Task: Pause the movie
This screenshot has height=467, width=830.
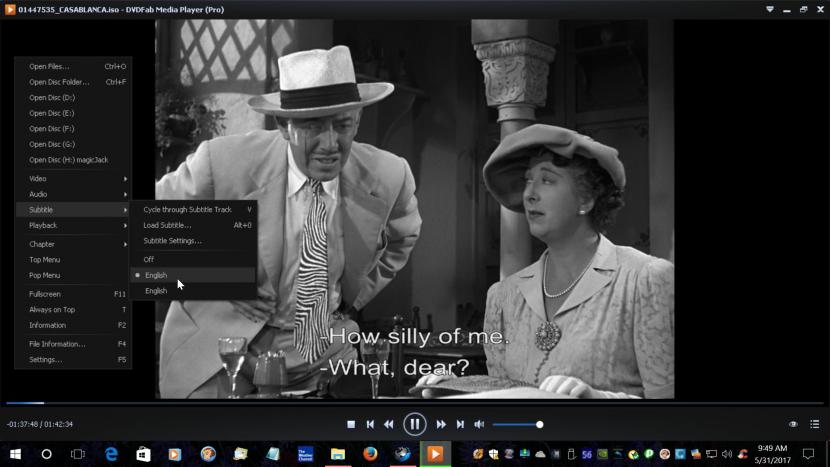Action: point(414,424)
